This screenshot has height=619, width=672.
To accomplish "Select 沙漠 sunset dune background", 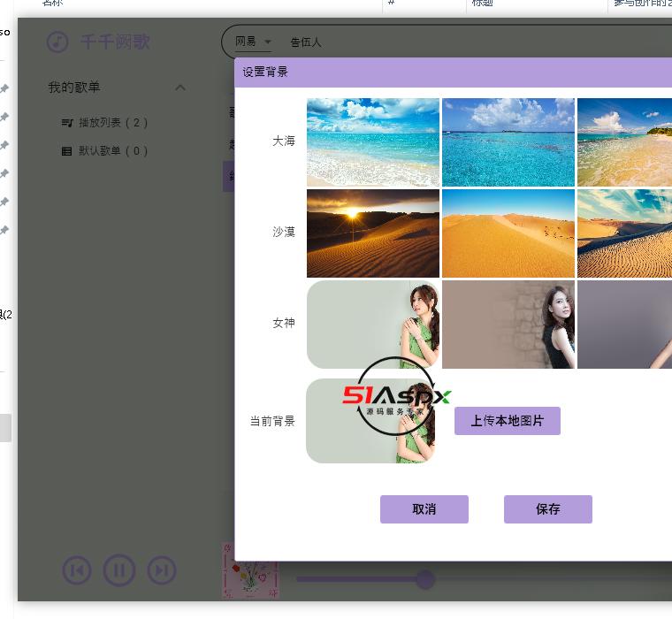I will [x=373, y=233].
